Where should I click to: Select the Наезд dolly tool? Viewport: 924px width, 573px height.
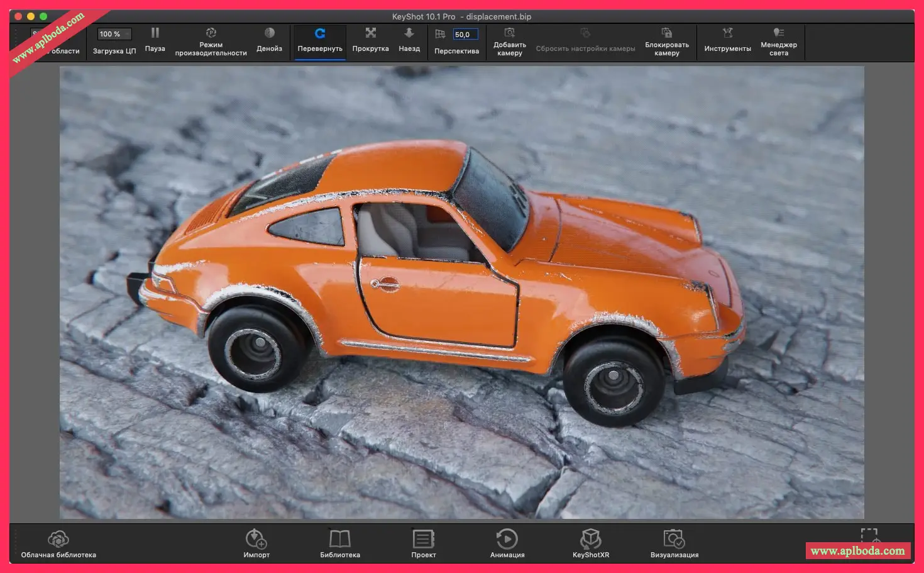409,33
